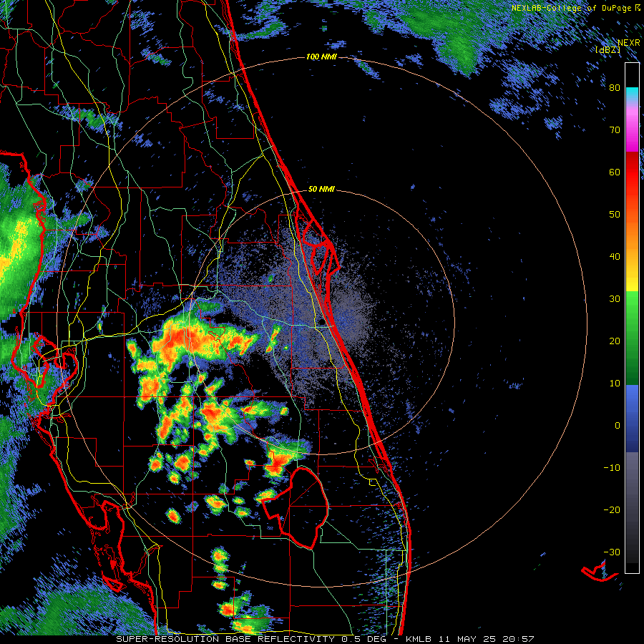Viewport: 644px width, 644px height.
Task: Click the 50 NMI range ring label
Action: [x=321, y=190]
